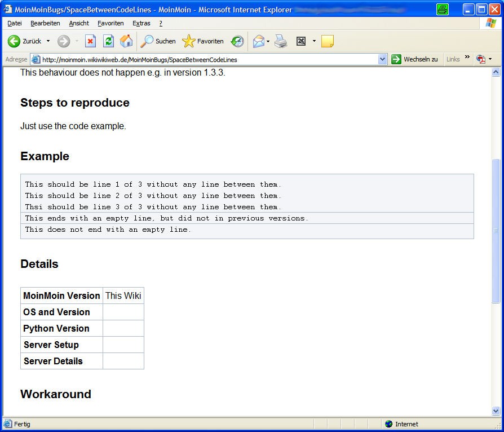
Task: Open the Datei menu
Action: pyautogui.click(x=15, y=23)
